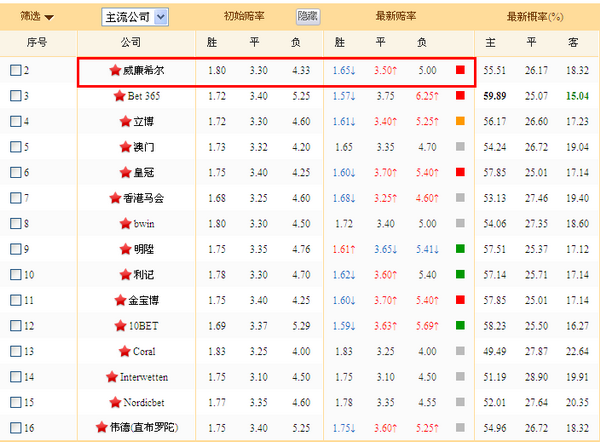
Task: Check the box for row 7
Action: click(x=15, y=198)
